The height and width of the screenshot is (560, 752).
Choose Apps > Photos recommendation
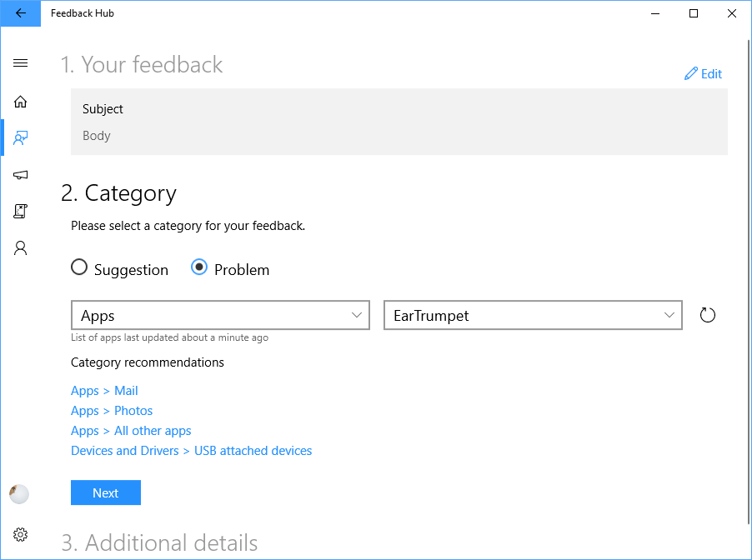pos(112,411)
